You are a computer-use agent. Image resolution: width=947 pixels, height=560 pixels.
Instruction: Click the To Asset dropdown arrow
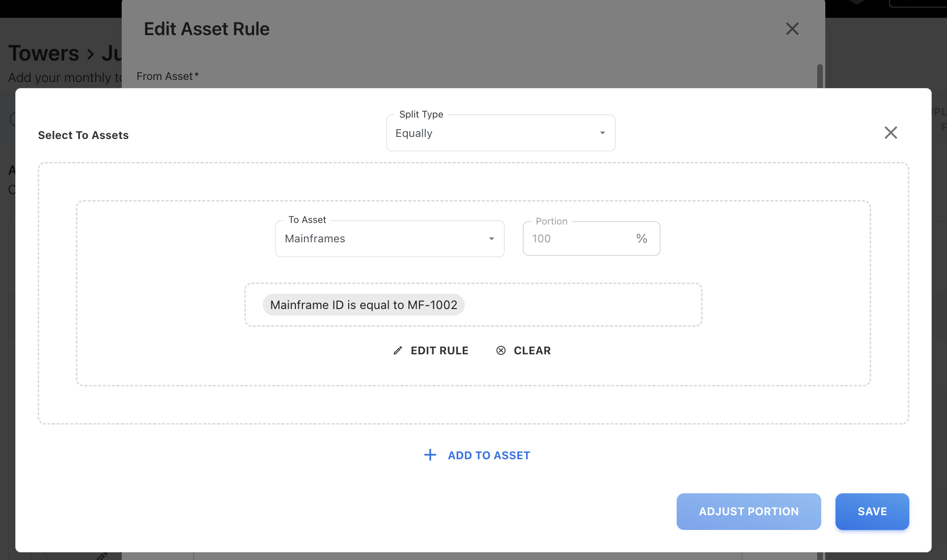491,239
